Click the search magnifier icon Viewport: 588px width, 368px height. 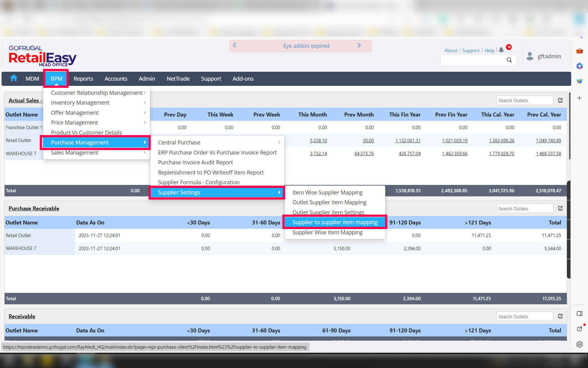point(509,60)
